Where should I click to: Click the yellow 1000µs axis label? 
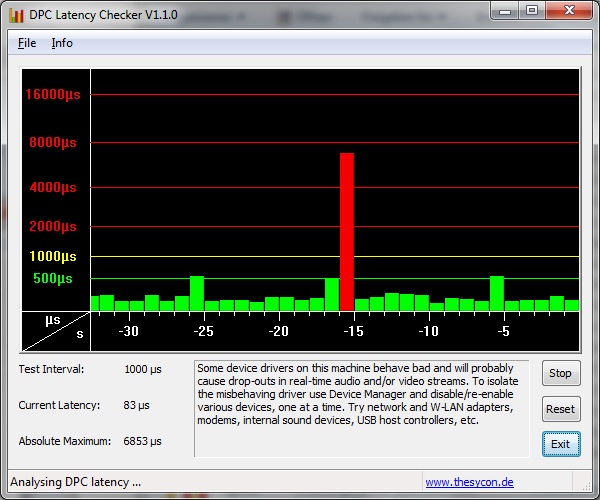tap(53, 256)
